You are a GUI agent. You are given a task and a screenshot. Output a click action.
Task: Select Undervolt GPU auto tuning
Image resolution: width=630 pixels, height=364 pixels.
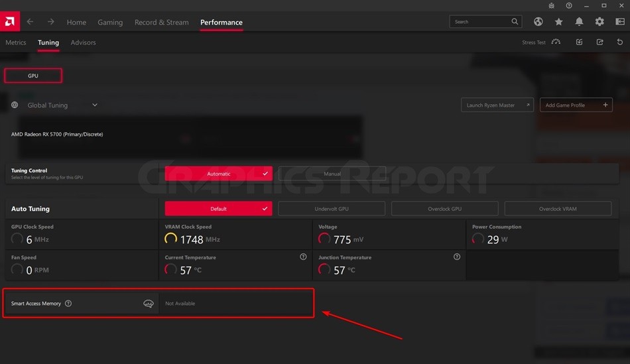click(332, 208)
